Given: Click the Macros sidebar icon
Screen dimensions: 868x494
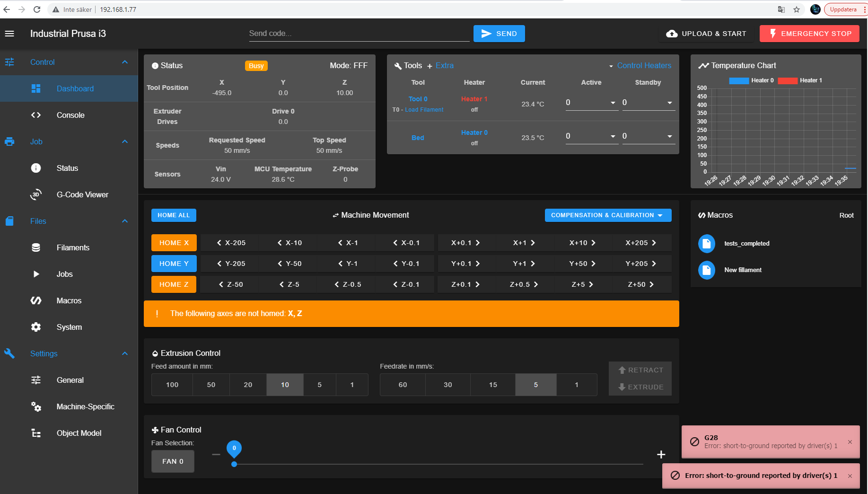Looking at the screenshot, I should (36, 300).
